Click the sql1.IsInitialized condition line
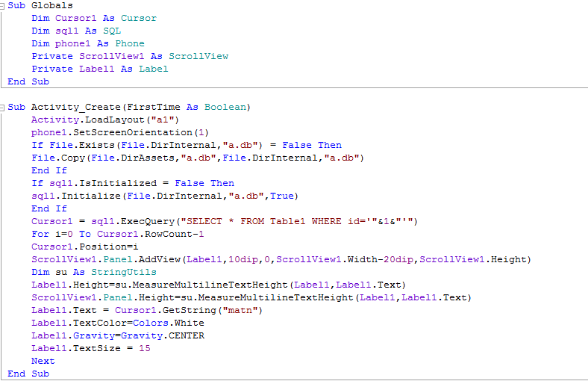 pos(132,183)
